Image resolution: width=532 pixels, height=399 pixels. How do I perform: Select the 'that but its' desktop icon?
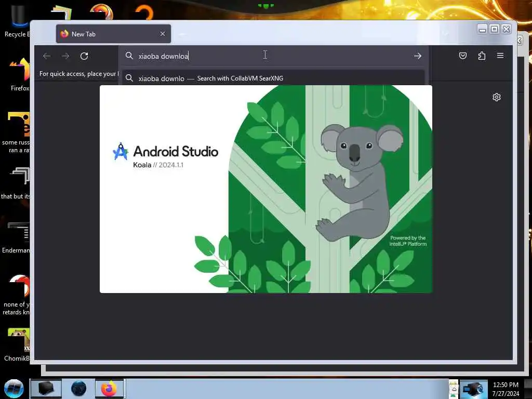coord(16,183)
